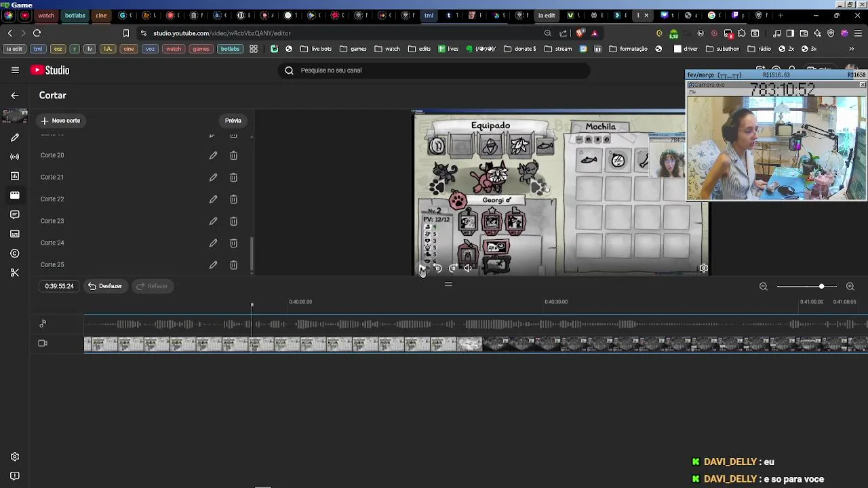Screen dimensions: 868x488
Task: Open preview player settings gear
Action: coord(703,268)
